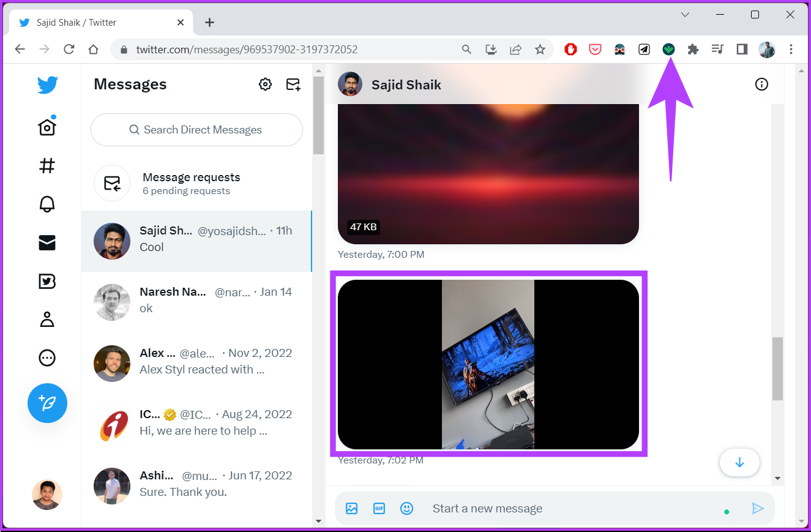Open the More options ellipsis in sidebar
This screenshot has height=532, width=811.
(47, 358)
